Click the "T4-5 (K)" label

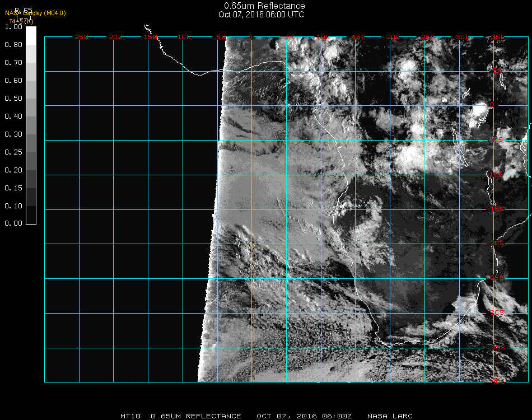21,21
